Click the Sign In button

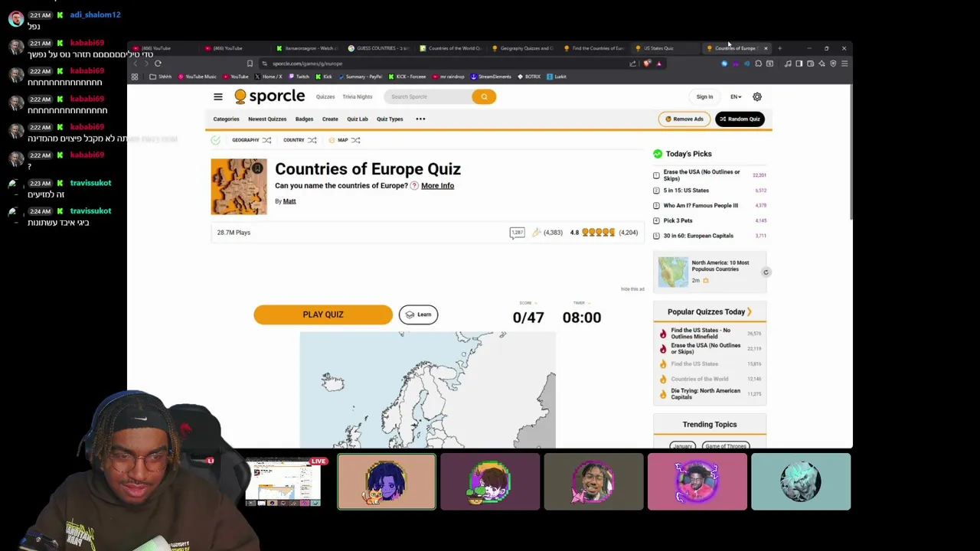(704, 97)
